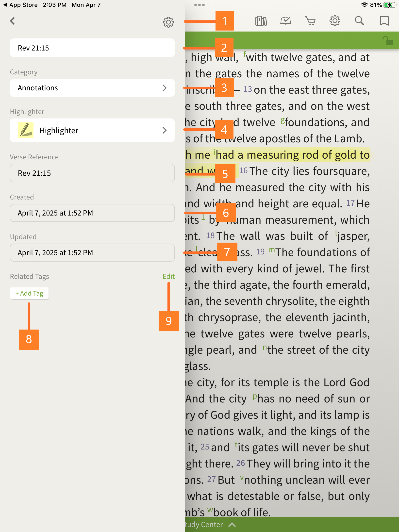Screen dimensions: 399x532
Task: Tap the search magnifier icon
Action: point(359,21)
